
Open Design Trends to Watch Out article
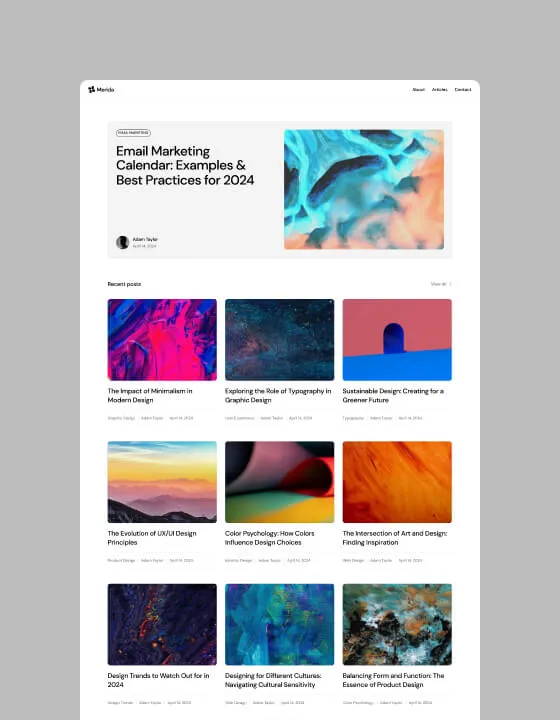tap(158, 680)
